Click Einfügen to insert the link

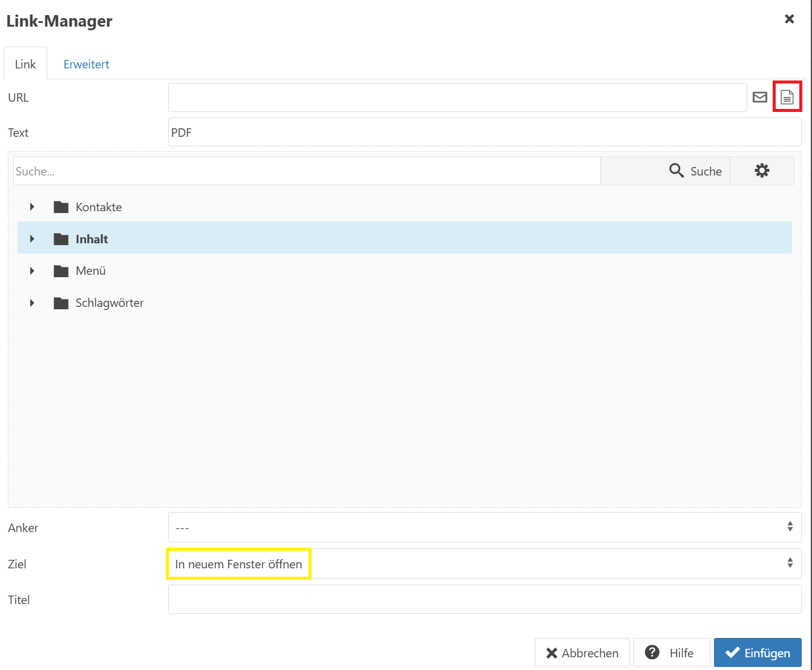(758, 652)
